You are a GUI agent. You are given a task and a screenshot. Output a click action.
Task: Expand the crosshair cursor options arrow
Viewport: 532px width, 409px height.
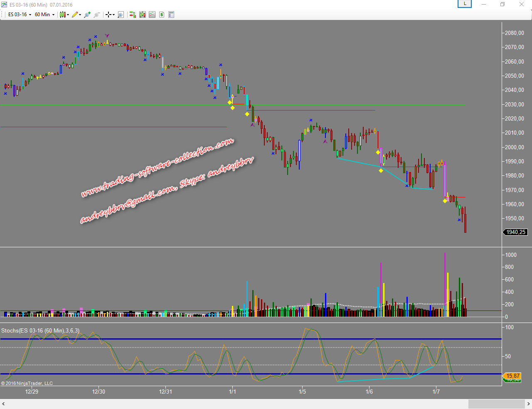click(x=114, y=15)
